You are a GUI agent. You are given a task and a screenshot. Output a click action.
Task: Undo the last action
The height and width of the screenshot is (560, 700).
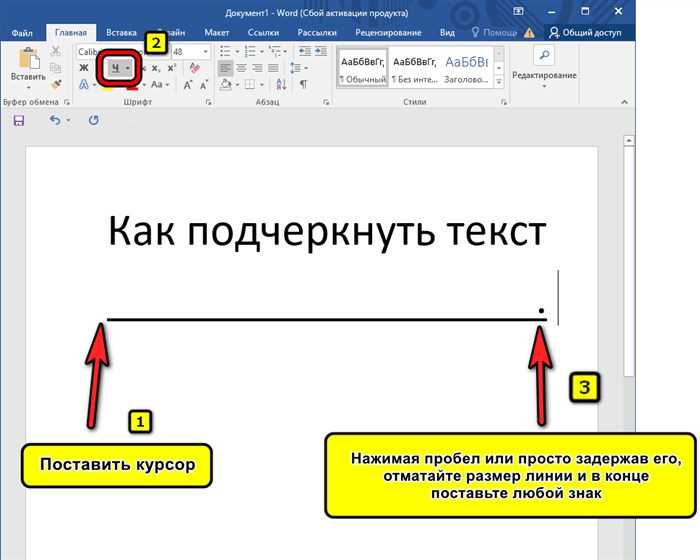55,120
